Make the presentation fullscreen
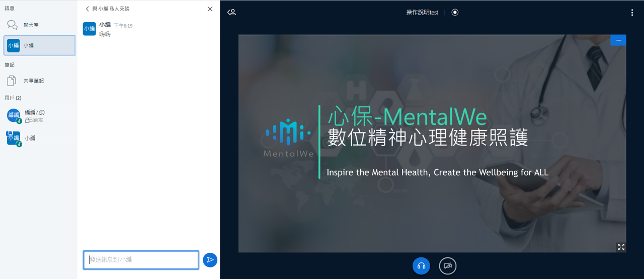 click(621, 247)
